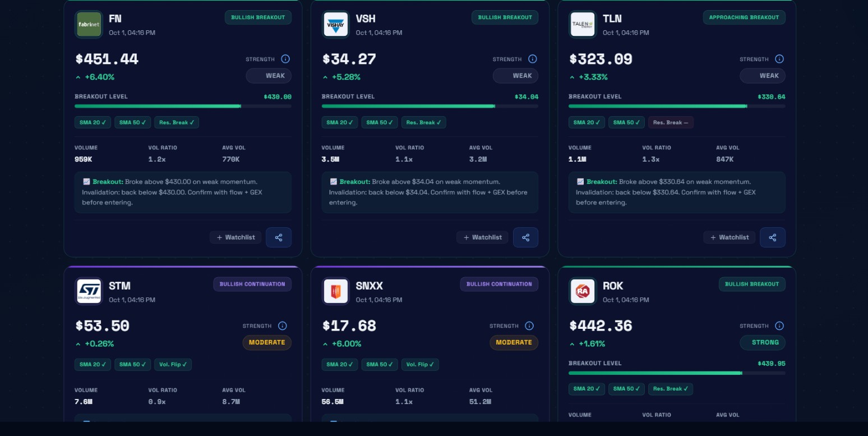Click the Fabrinet logo on FN card
The height and width of the screenshot is (436, 868).
coord(89,25)
